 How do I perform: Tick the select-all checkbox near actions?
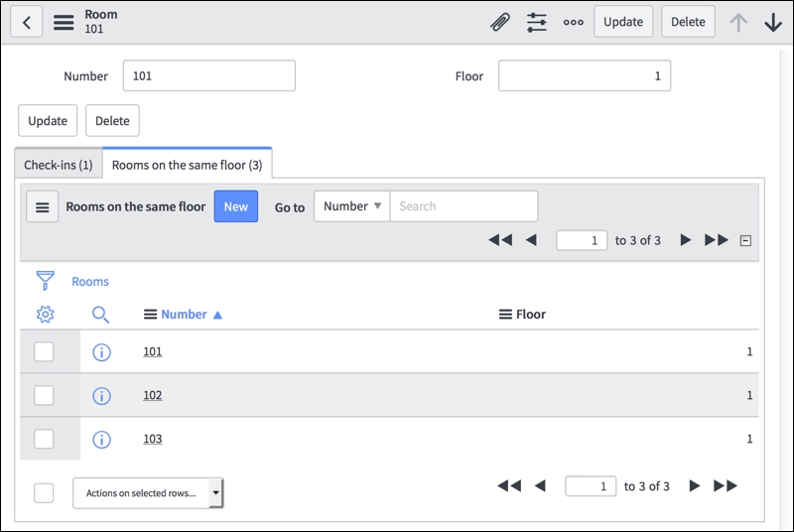[44, 493]
